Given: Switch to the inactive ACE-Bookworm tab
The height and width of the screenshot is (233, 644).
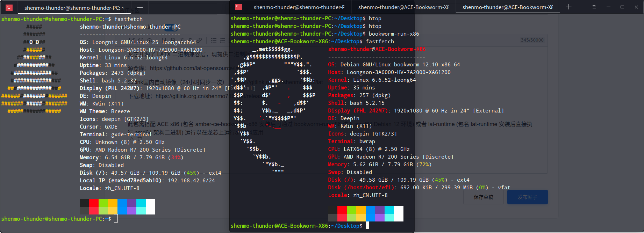Looking at the screenshot, I should 403,7.
